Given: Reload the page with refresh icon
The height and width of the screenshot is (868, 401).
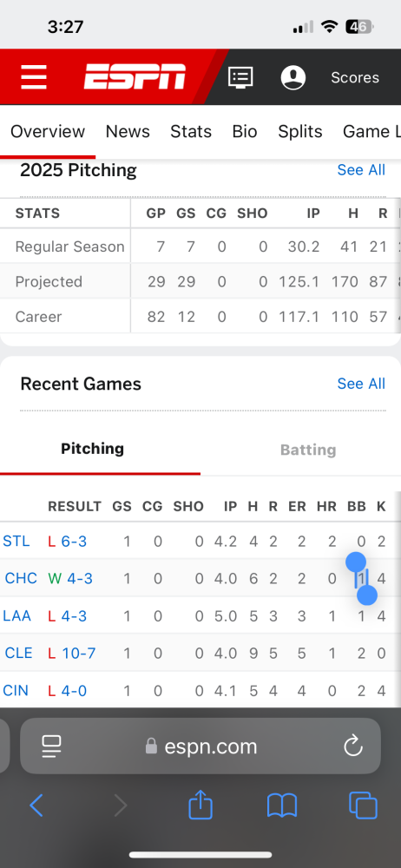Looking at the screenshot, I should (x=352, y=746).
